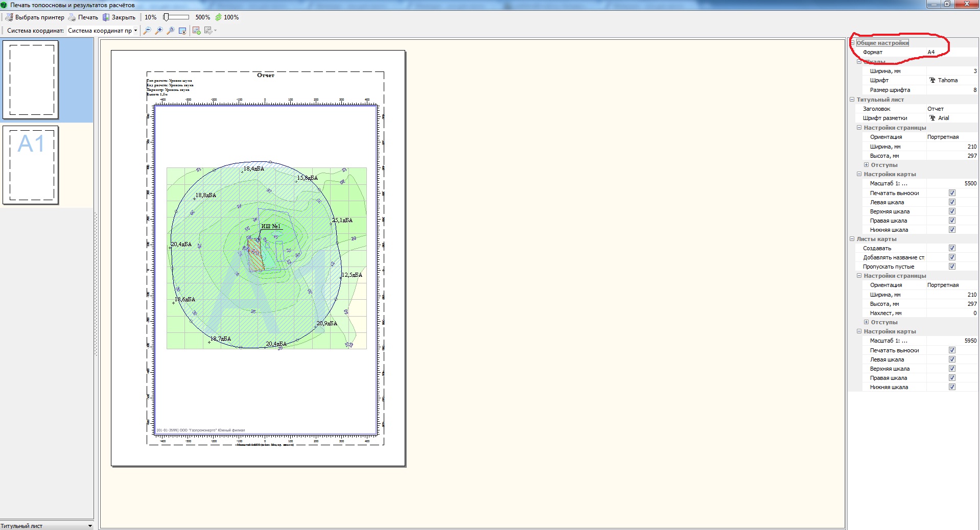Toggle the Создавать checkbox
This screenshot has height=530, width=980.
(952, 248)
